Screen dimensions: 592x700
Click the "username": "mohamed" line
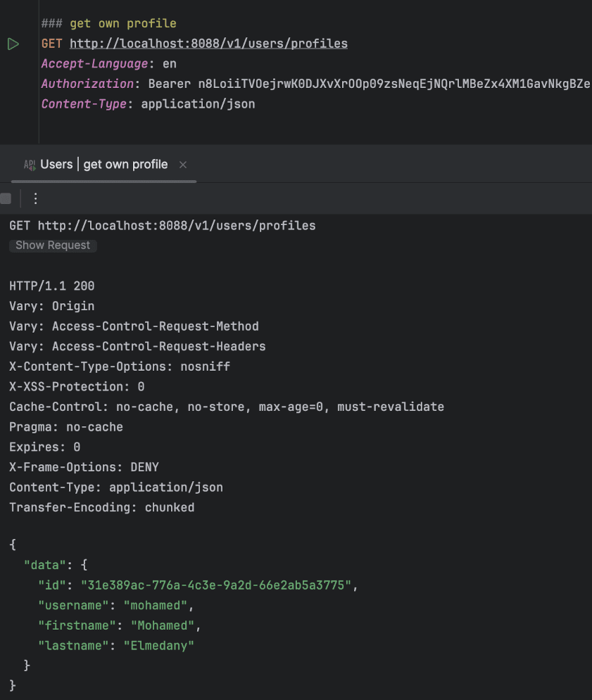click(x=116, y=605)
